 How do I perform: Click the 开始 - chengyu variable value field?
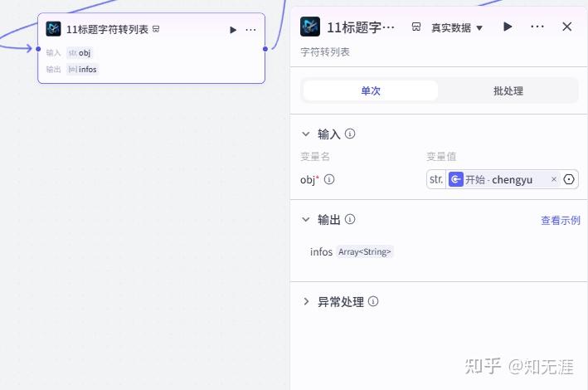tap(502, 179)
